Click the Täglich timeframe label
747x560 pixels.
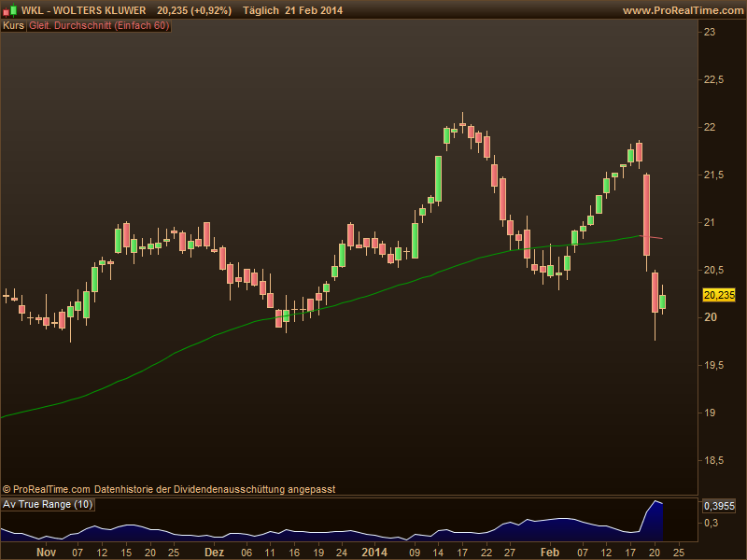click(x=261, y=10)
